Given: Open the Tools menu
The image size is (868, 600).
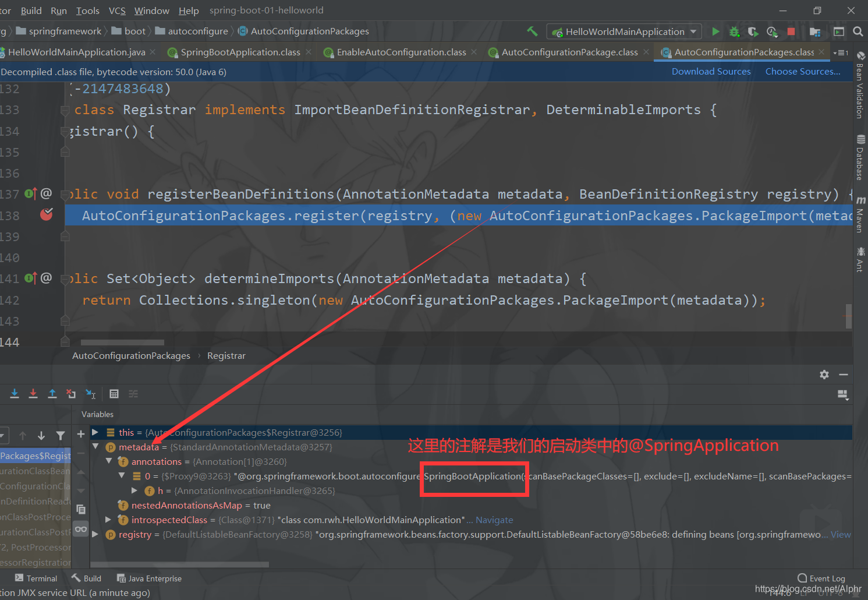Looking at the screenshot, I should [88, 10].
